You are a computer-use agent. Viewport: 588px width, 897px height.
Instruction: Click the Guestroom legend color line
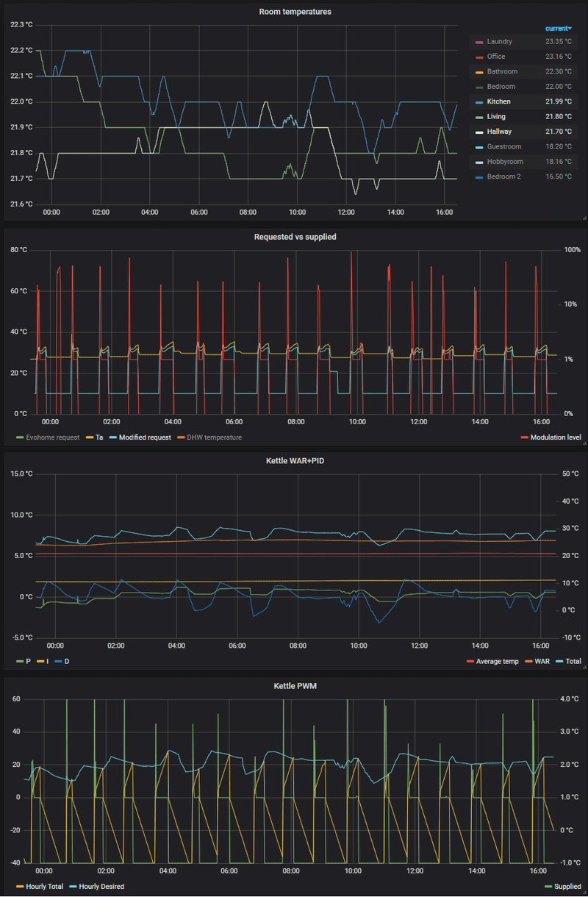tap(480, 146)
